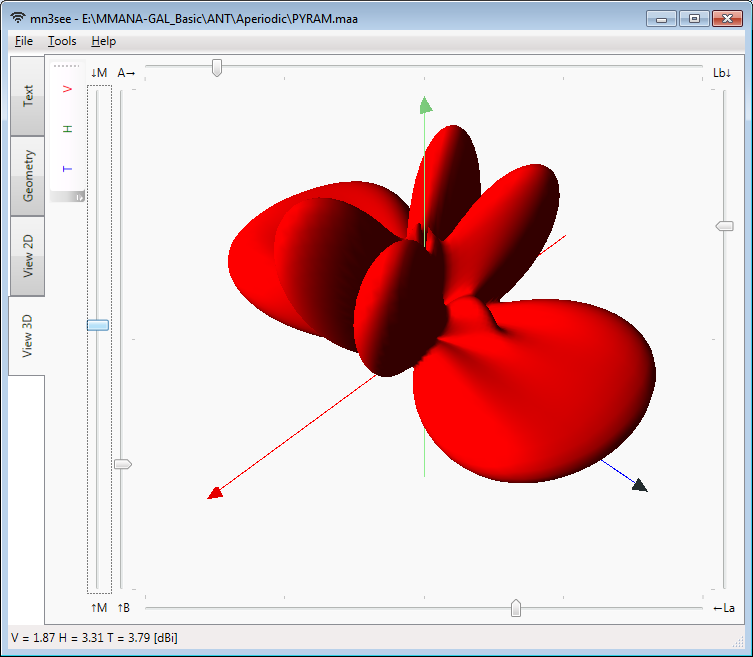Select the blue T total polarization option
The height and width of the screenshot is (657, 753).
[x=67, y=169]
